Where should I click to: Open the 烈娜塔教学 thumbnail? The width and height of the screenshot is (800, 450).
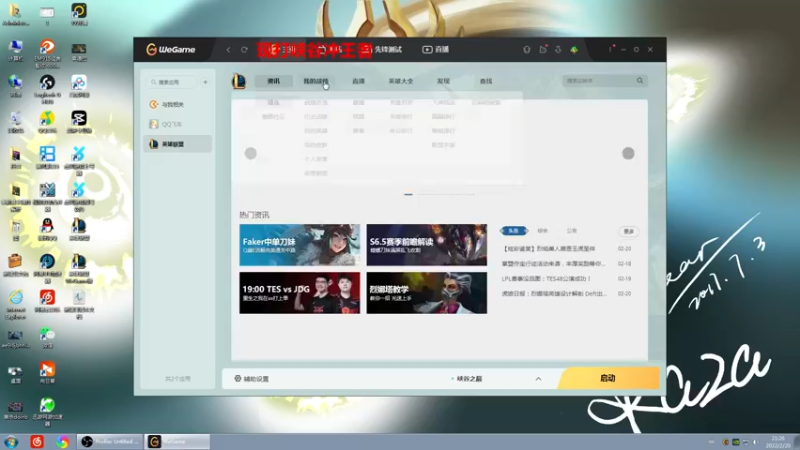(x=427, y=293)
